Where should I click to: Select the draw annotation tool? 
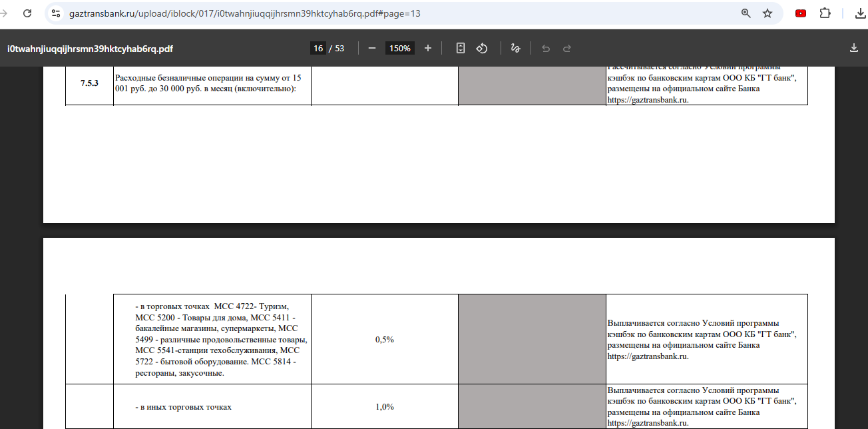(515, 48)
